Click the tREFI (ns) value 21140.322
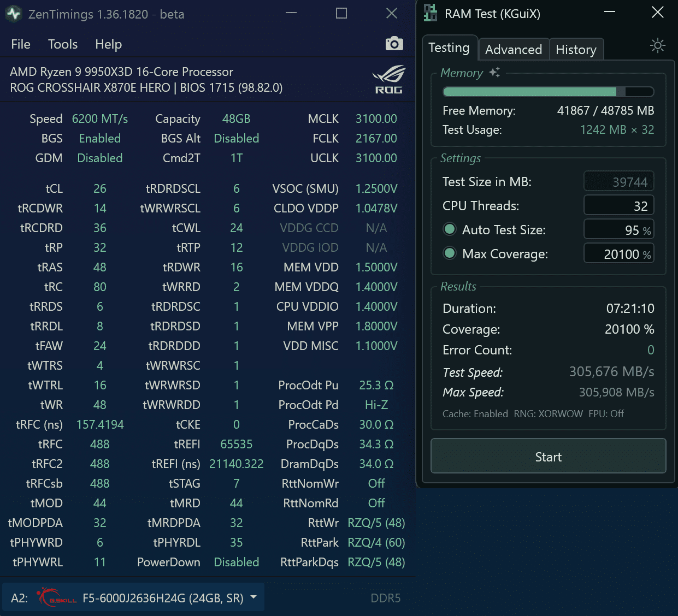 pyautogui.click(x=236, y=464)
